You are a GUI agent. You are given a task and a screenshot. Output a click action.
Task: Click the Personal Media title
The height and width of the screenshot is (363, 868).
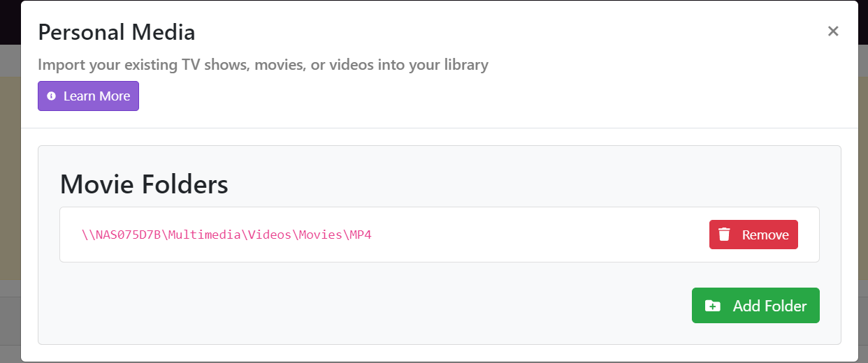(x=116, y=32)
